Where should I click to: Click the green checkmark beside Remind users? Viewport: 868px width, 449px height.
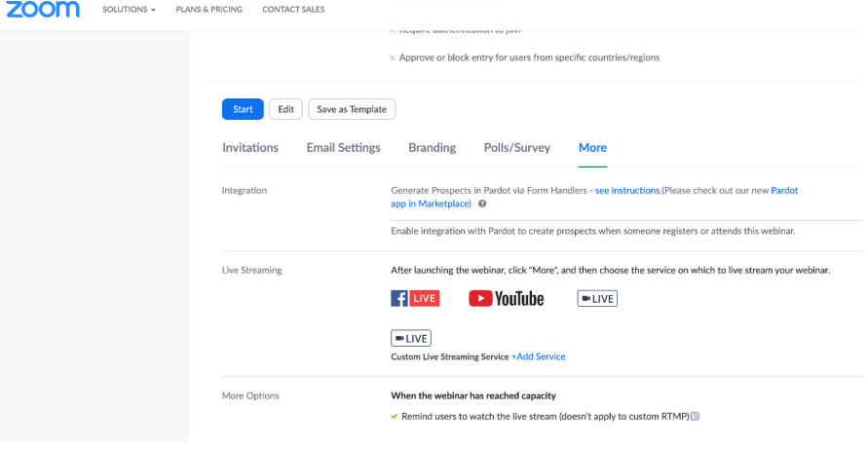[x=395, y=416]
